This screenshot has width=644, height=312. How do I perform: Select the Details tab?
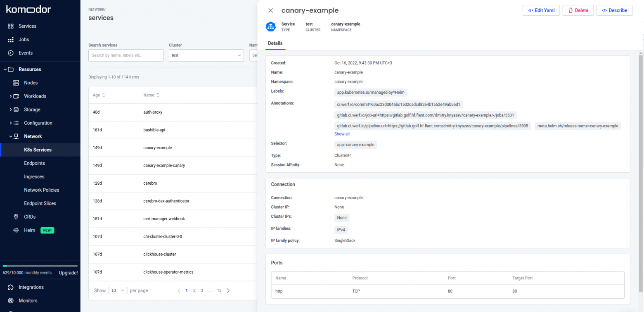(x=275, y=43)
